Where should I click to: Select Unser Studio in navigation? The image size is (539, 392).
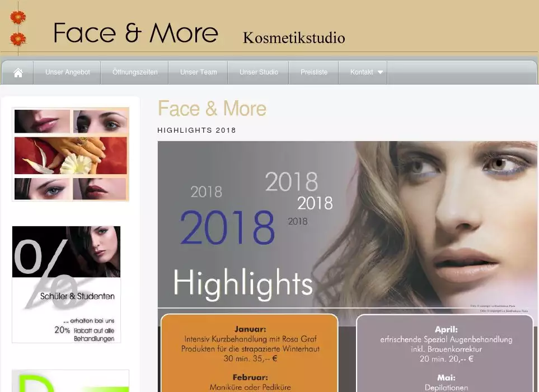[259, 72]
